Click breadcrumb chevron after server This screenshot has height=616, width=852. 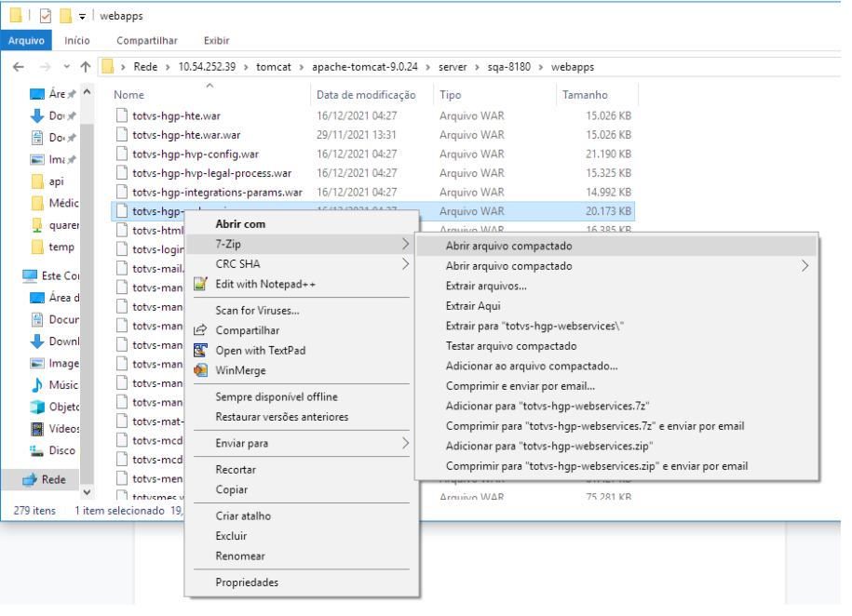[x=477, y=67]
